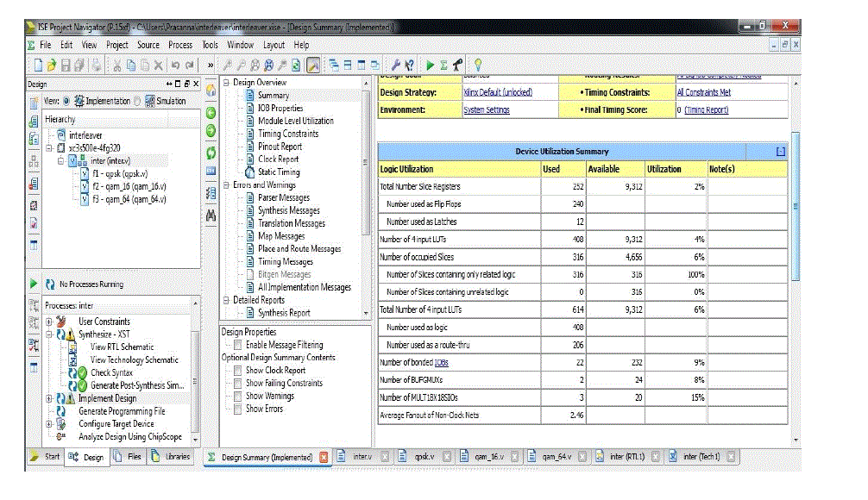
Task: Click the All Constraints Met link
Action: (703, 92)
